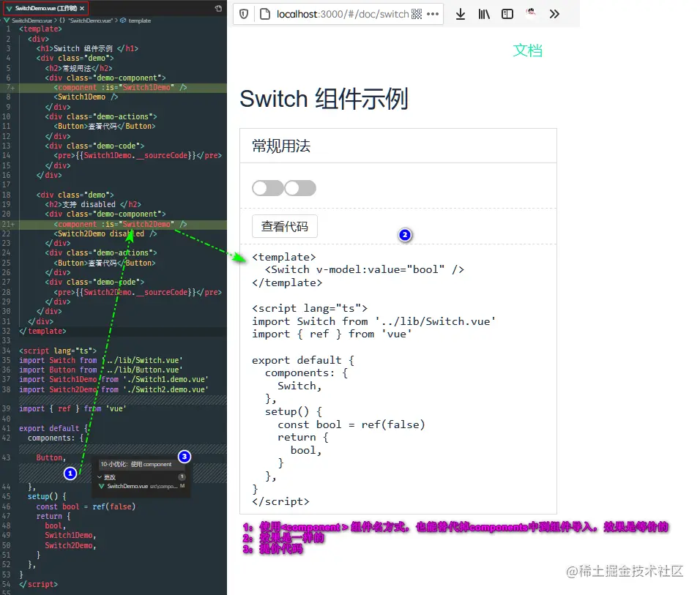
Task: Click the <Switch1Demo /> code line
Action: tap(86, 97)
